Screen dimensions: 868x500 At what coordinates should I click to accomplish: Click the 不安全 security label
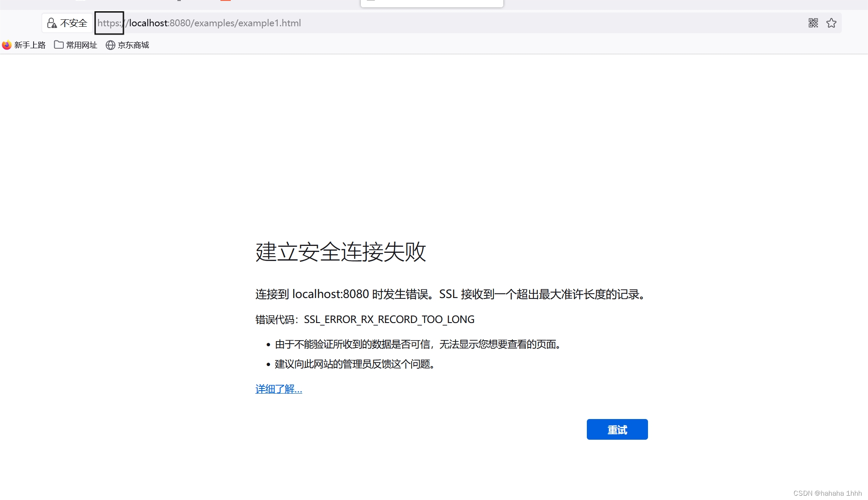point(74,23)
